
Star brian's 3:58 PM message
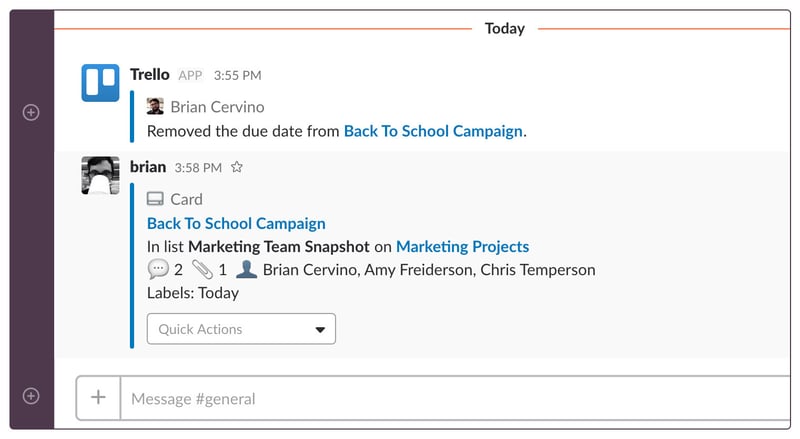click(237, 167)
